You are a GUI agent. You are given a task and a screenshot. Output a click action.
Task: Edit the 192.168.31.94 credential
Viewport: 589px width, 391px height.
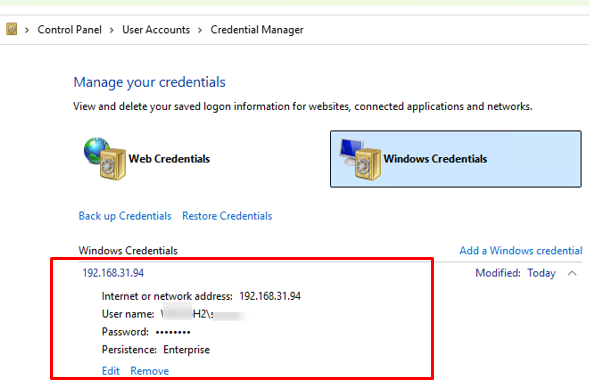(x=110, y=371)
